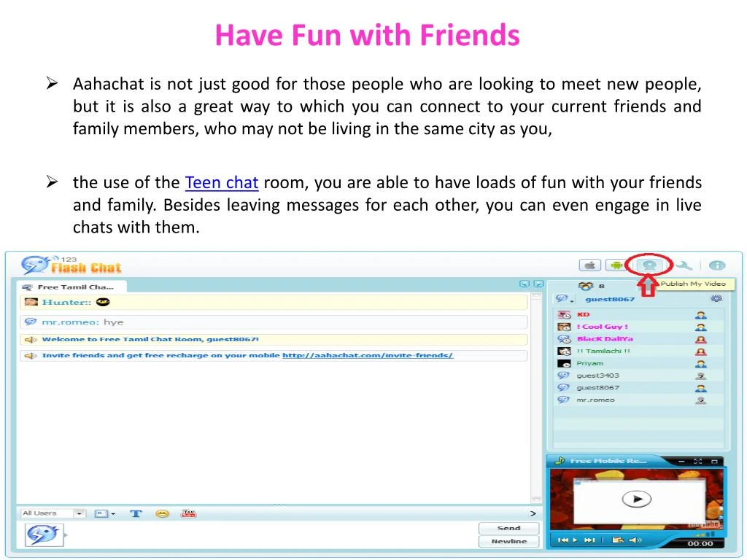Play the video using the center play button
747x560 pixels.
pyautogui.click(x=636, y=499)
